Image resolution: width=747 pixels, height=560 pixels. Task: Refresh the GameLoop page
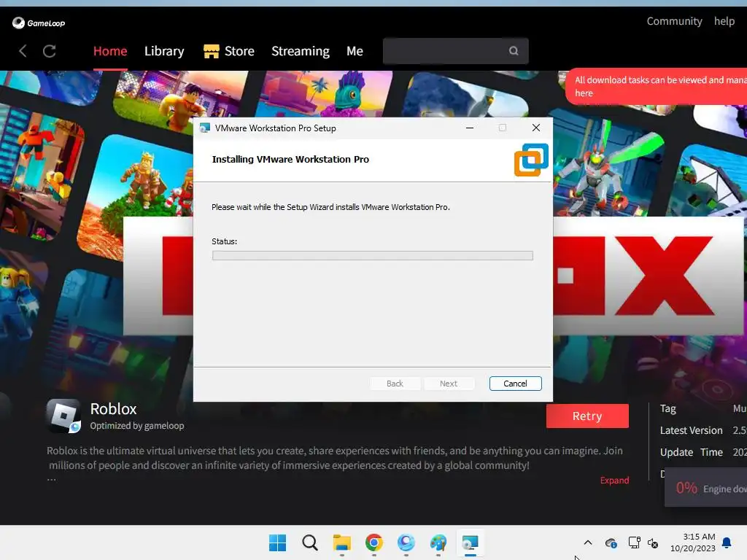pyautogui.click(x=50, y=51)
